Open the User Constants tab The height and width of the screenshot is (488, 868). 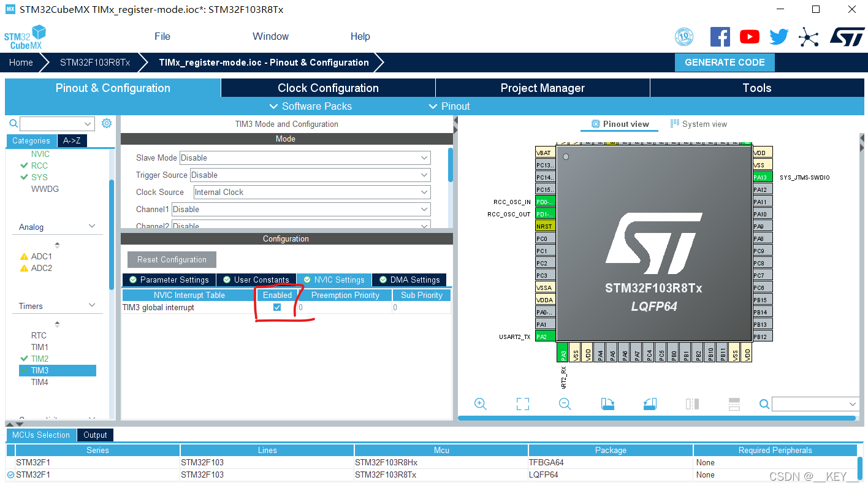pos(256,280)
